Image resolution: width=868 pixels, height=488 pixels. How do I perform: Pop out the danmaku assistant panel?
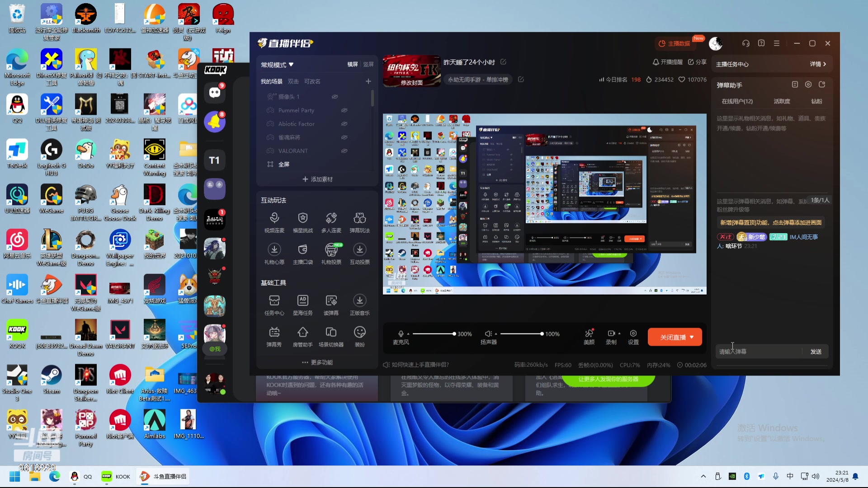pos(822,84)
